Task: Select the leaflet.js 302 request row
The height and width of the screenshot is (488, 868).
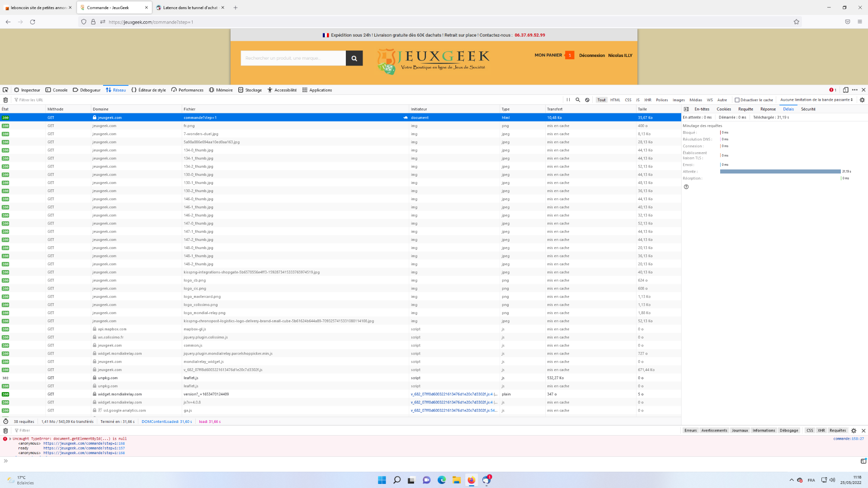Action: click(340, 378)
